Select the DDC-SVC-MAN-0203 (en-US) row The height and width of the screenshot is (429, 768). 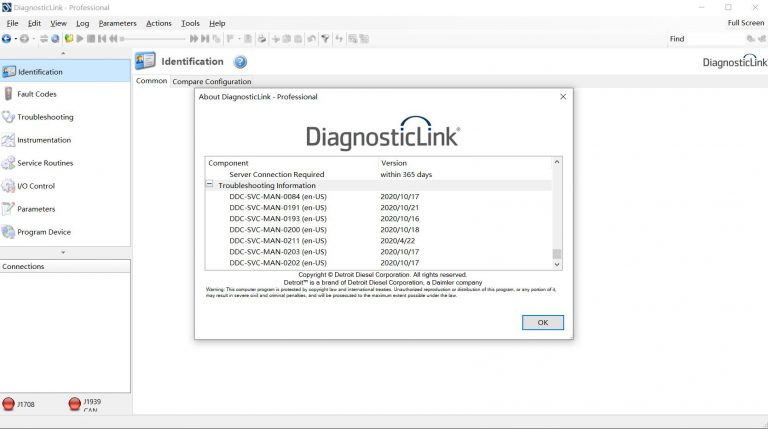[378, 252]
